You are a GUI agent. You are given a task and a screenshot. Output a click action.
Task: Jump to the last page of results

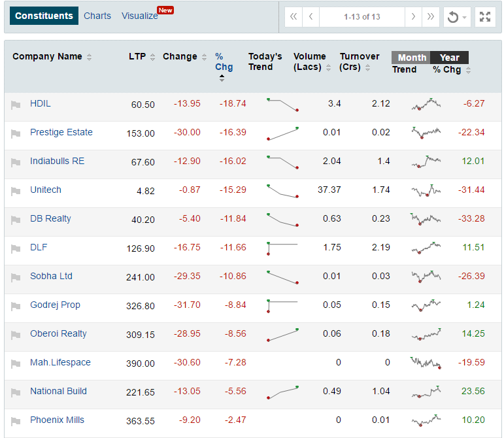click(x=430, y=17)
